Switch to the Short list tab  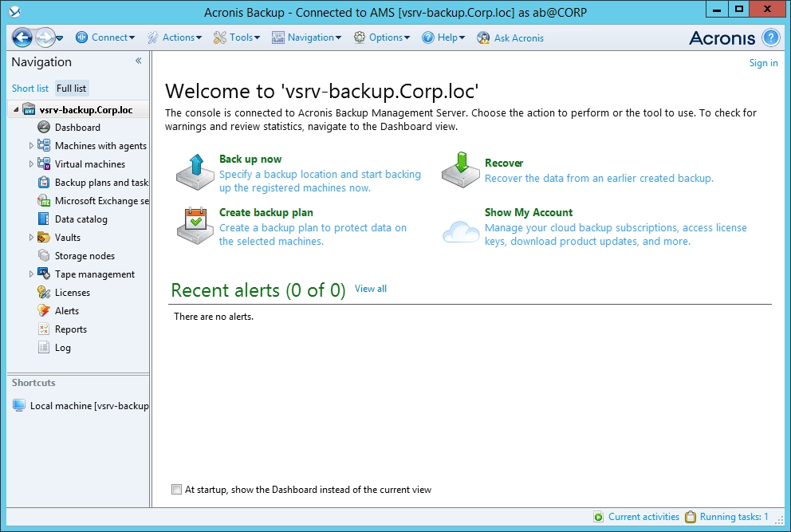(30, 89)
